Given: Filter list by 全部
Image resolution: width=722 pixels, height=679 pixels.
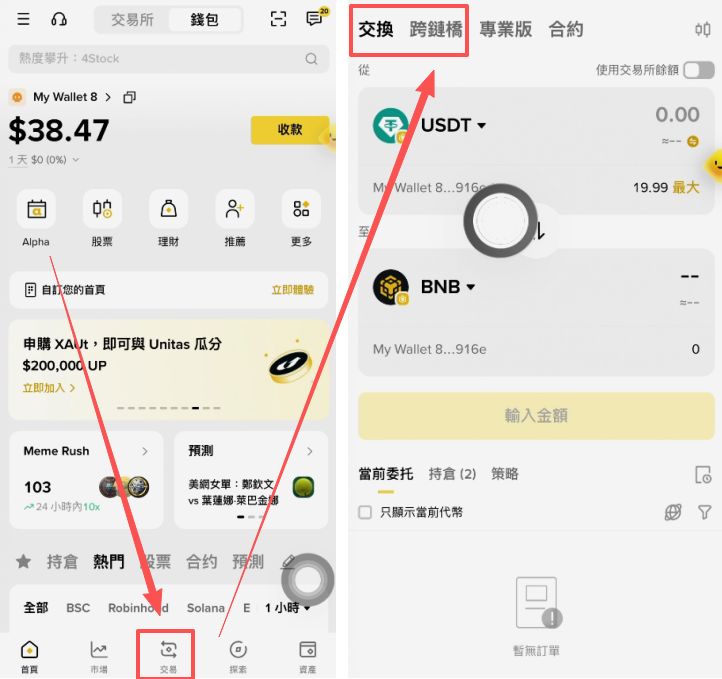Looking at the screenshot, I should tap(36, 608).
